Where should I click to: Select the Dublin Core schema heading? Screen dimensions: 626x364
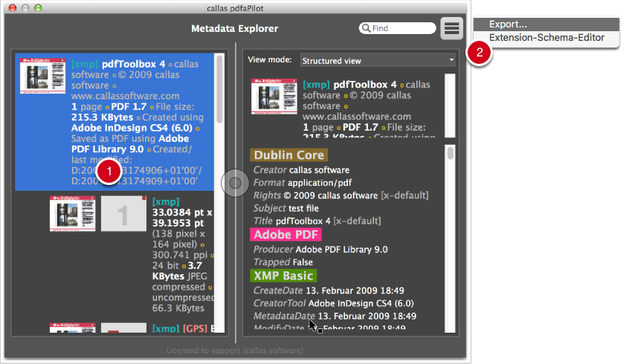click(289, 155)
